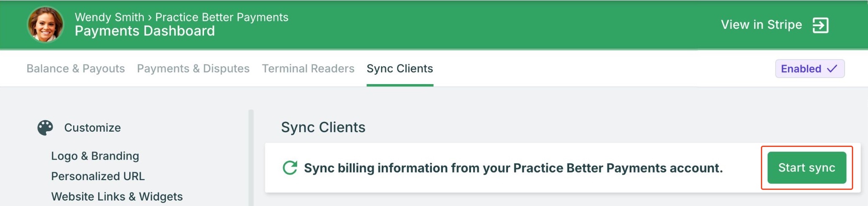This screenshot has width=868, height=206.
Task: Select the Sync Clients tab
Action: click(400, 69)
